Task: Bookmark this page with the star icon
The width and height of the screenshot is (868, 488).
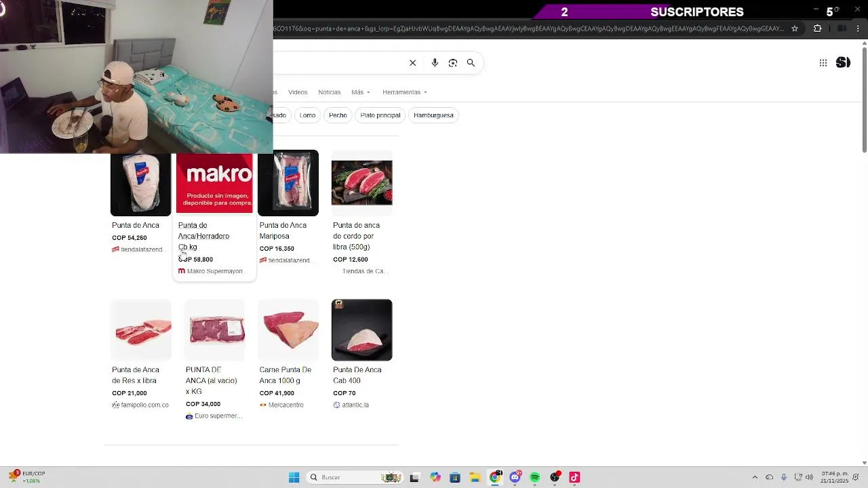Action: (x=795, y=28)
